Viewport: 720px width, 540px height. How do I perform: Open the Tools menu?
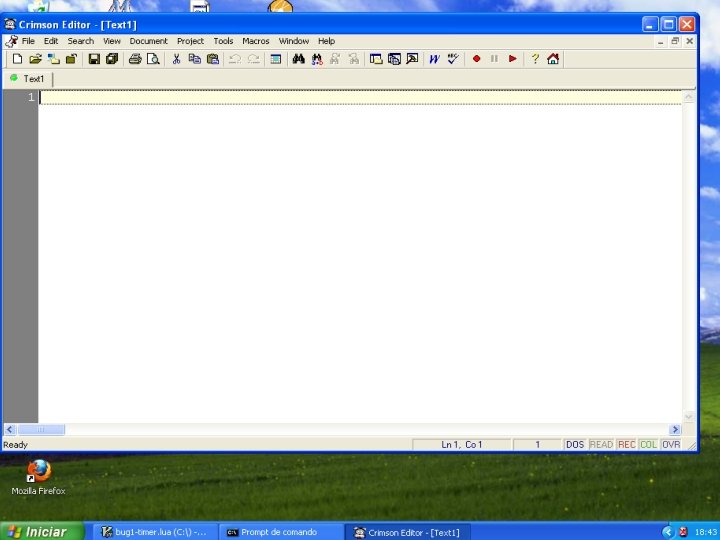[x=223, y=41]
